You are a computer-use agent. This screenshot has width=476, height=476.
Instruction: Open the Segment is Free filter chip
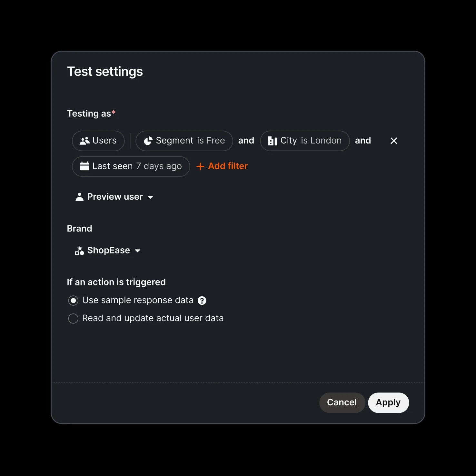(x=184, y=141)
